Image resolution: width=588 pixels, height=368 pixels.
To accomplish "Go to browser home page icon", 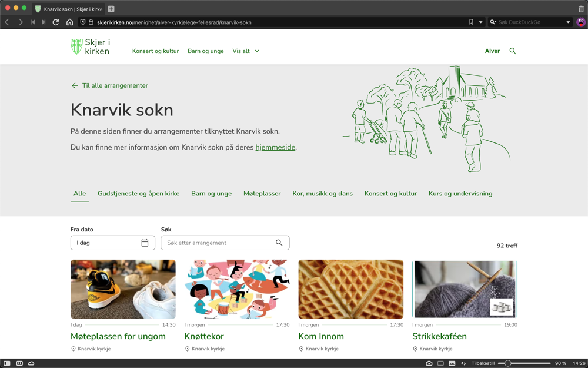I will (x=69, y=22).
